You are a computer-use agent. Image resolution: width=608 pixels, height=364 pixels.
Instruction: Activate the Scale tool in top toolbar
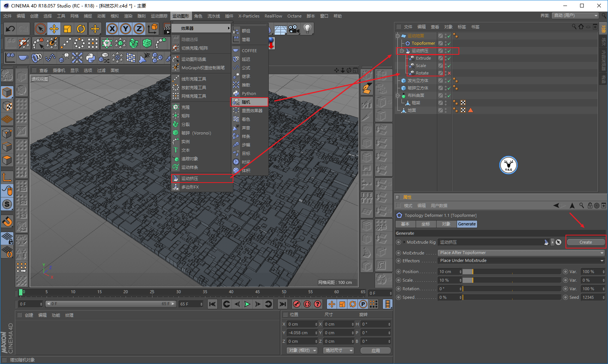pyautogui.click(x=67, y=29)
